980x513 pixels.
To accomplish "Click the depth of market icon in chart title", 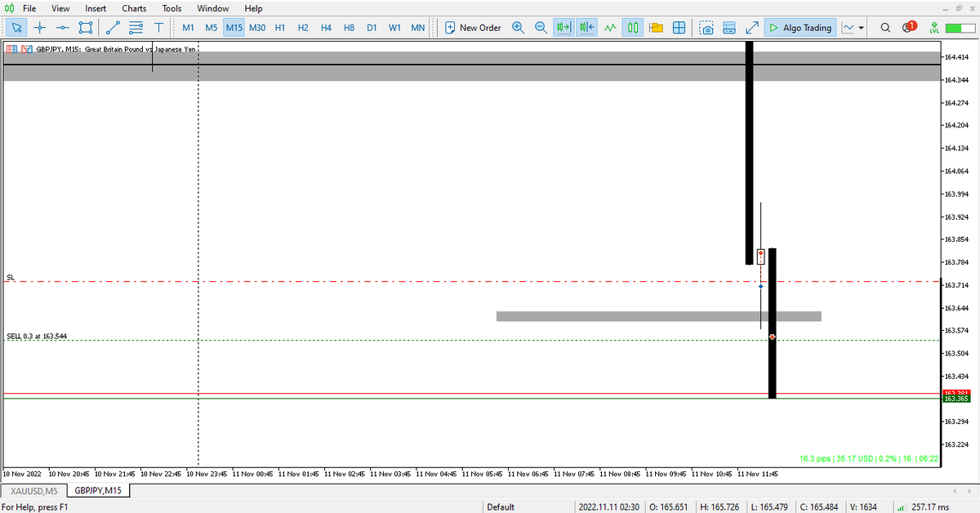I will (x=11, y=48).
